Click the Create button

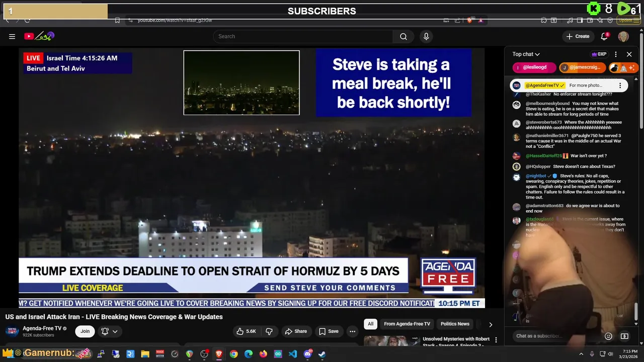point(578,36)
